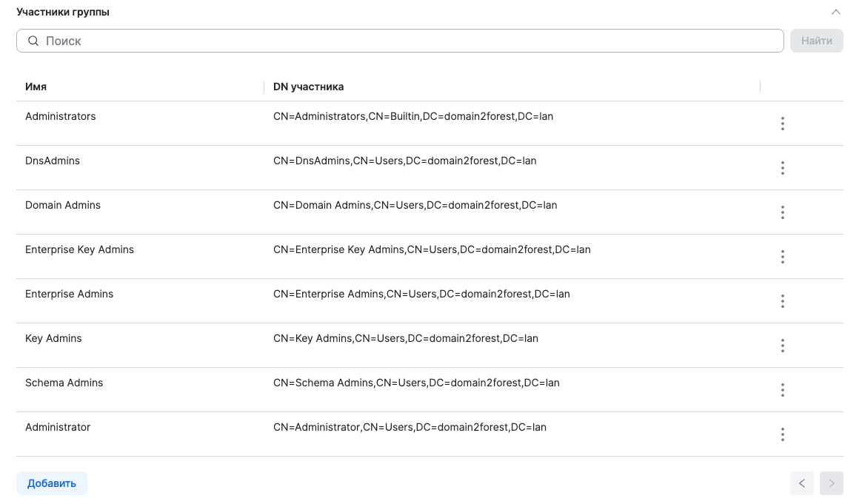Go to the next page of members
Screen dimensions: 862x504
831,484
